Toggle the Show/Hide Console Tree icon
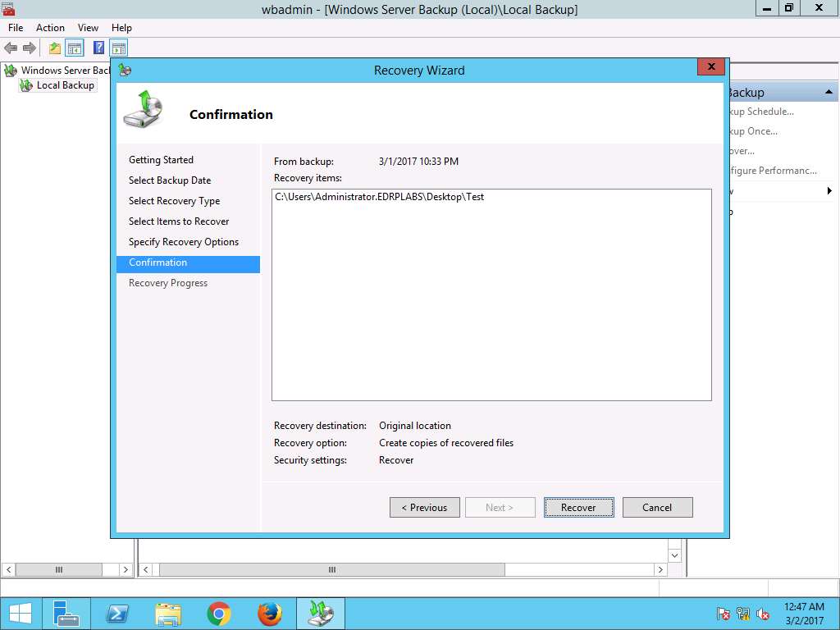 click(x=75, y=48)
